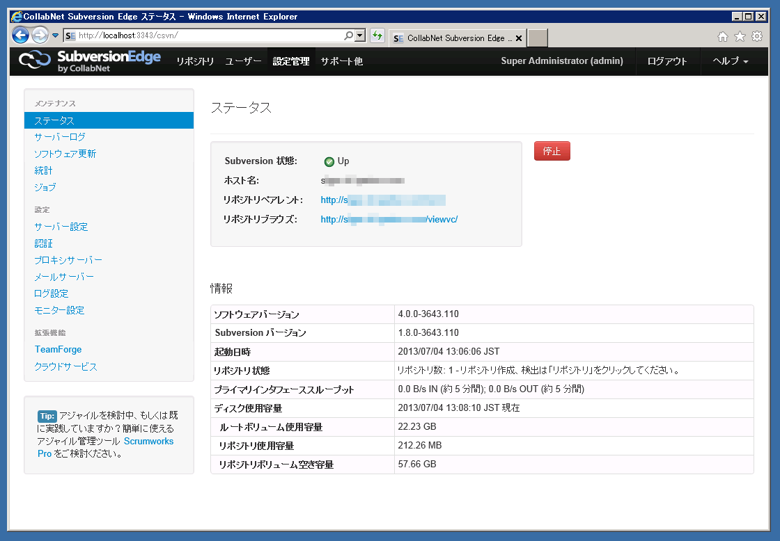
Task: Open クラウドサービス in the sidebar
Action: pyautogui.click(x=66, y=366)
